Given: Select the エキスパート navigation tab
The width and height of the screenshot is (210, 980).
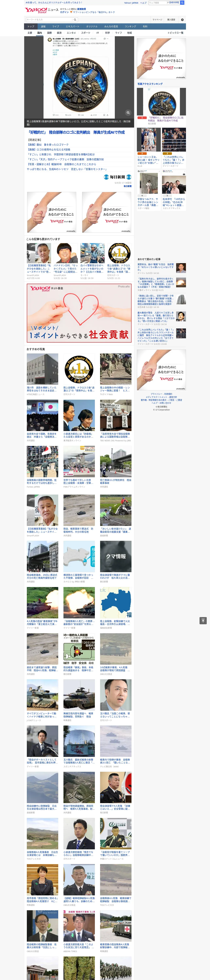Looking at the screenshot, I should coord(72,27).
